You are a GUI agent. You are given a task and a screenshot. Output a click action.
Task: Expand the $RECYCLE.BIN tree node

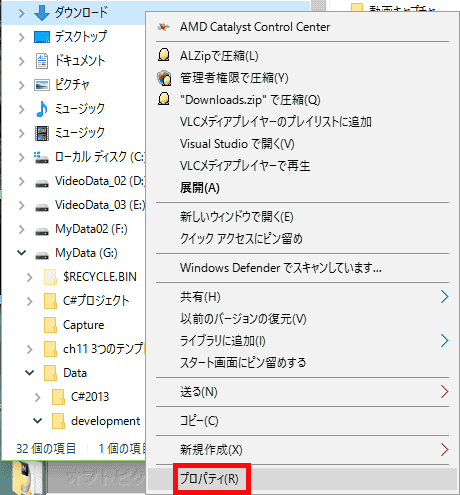pyautogui.click(x=30, y=277)
